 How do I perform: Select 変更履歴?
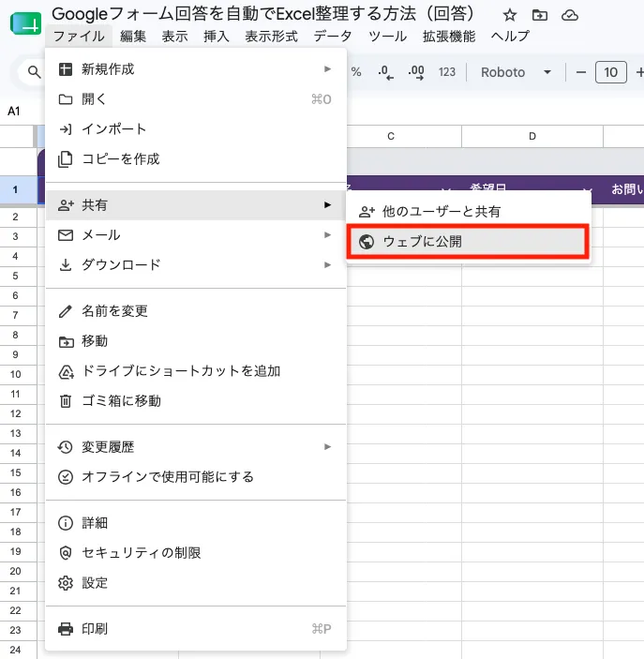196,447
